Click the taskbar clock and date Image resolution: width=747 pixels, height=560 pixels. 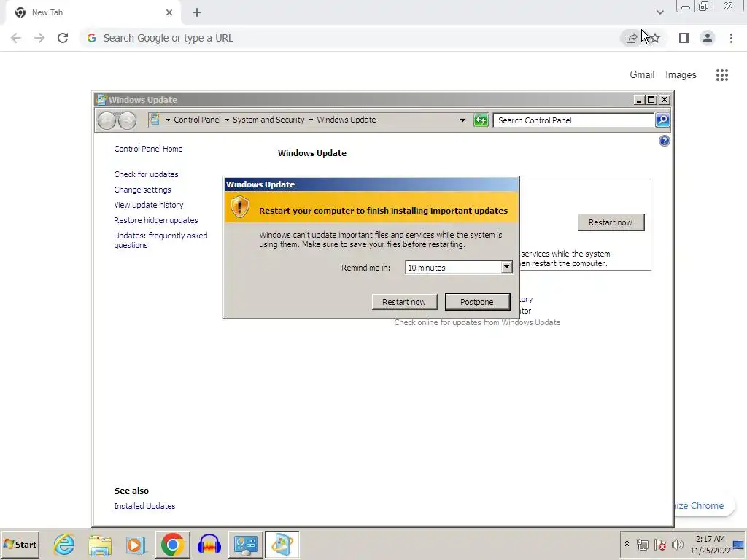pyautogui.click(x=711, y=545)
